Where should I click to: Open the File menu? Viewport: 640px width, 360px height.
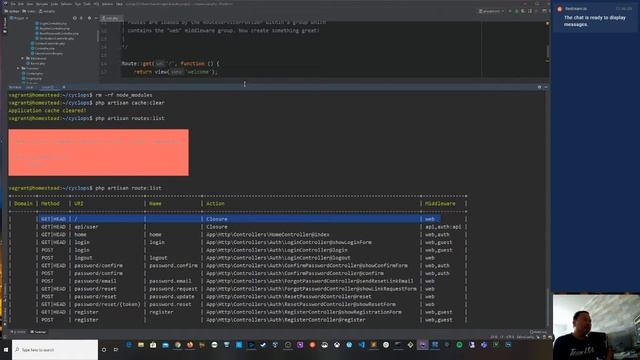[x=13, y=4]
